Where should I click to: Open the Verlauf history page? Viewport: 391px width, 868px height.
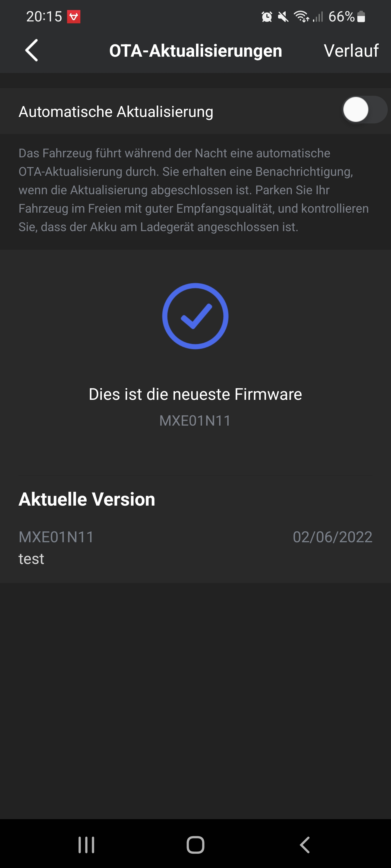pyautogui.click(x=351, y=50)
